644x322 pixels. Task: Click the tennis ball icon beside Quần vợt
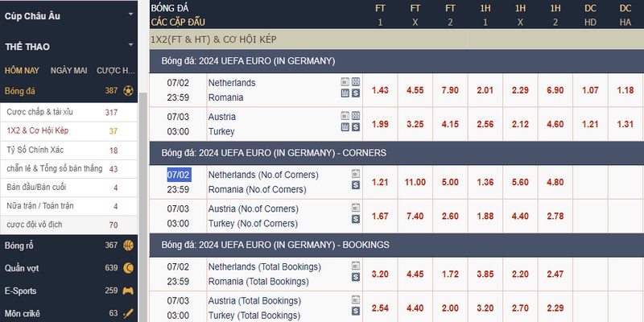click(x=128, y=268)
